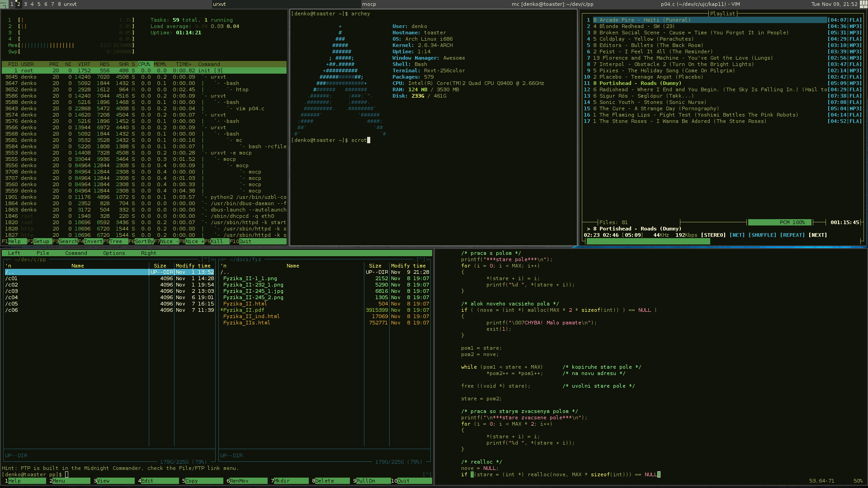Click F5Tree in the htop footer

[x=116, y=241]
